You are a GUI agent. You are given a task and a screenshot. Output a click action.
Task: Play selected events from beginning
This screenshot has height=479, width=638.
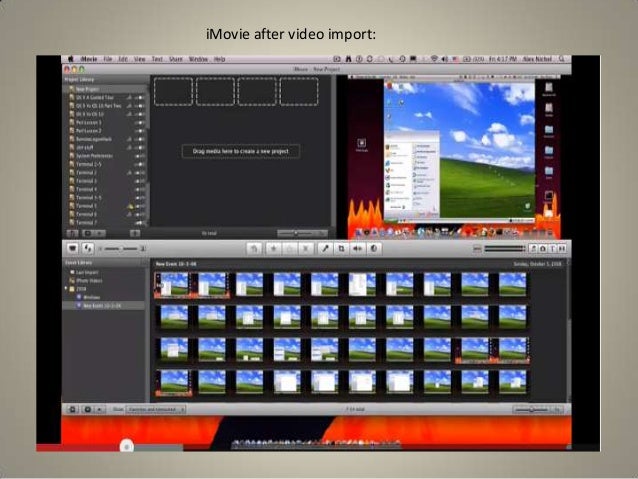pyautogui.click(x=100, y=409)
